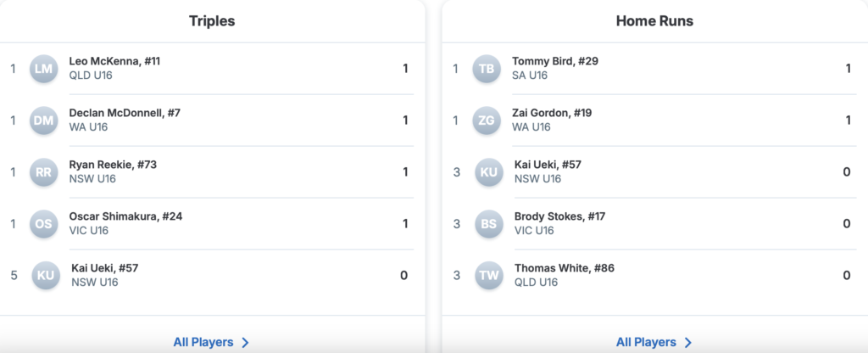This screenshot has height=353, width=868.
Task: Click Ryan Reekie's RR avatar icon
Action: click(x=43, y=172)
